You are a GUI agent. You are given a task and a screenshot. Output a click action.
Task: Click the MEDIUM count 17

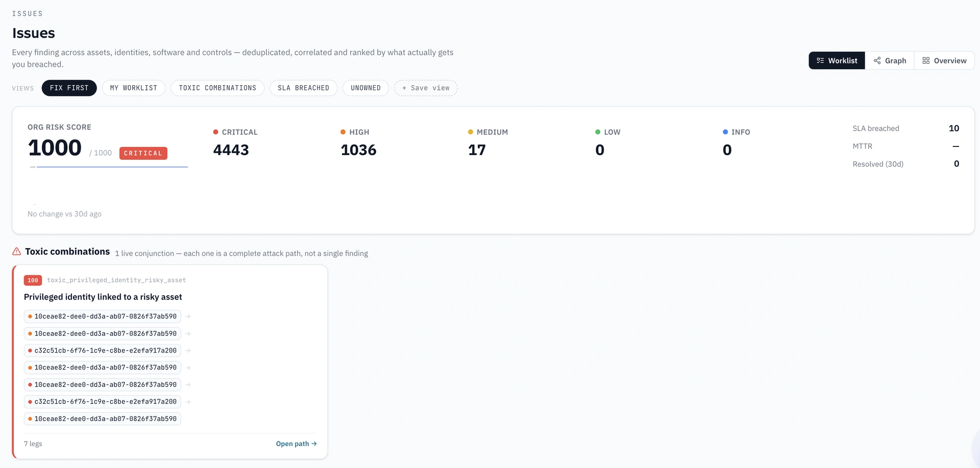coord(477,150)
